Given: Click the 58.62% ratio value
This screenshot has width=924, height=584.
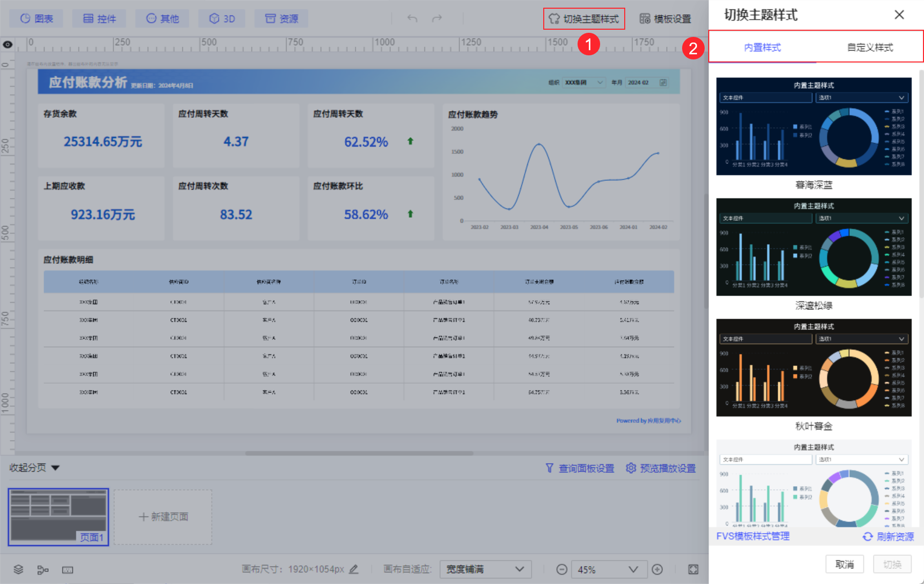Looking at the screenshot, I should point(366,214).
